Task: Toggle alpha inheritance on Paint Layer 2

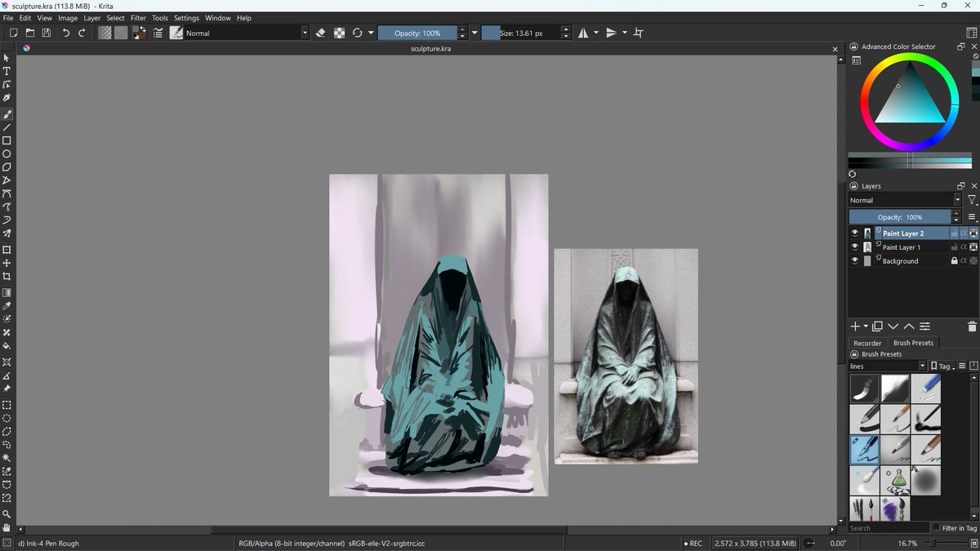Action: point(964,233)
